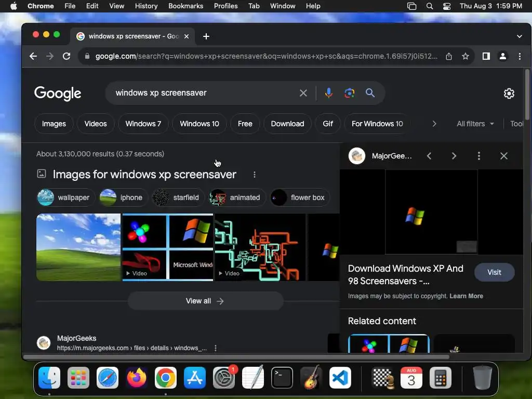
Task: Go to next image in preview panel
Action: click(x=454, y=156)
